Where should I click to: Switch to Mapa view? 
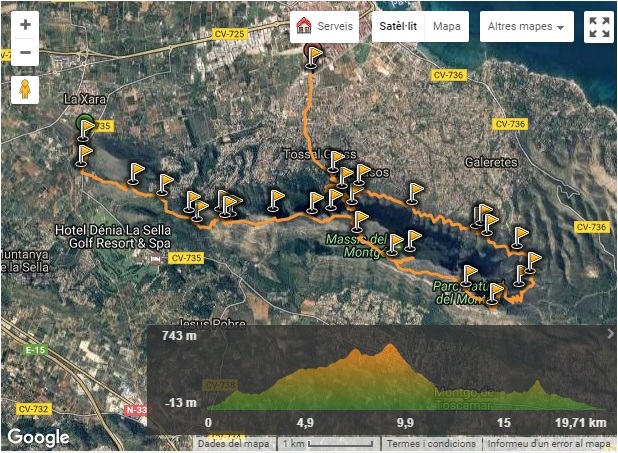coord(447,26)
